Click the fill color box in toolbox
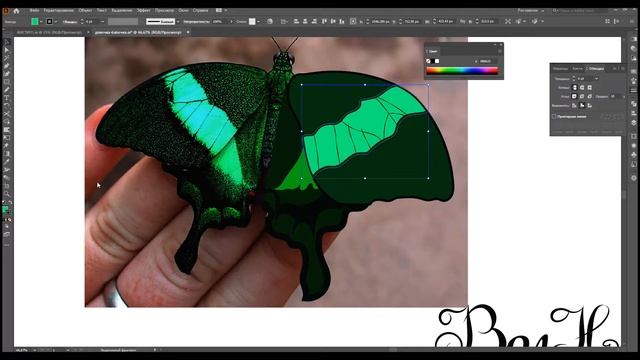 pos(5,209)
